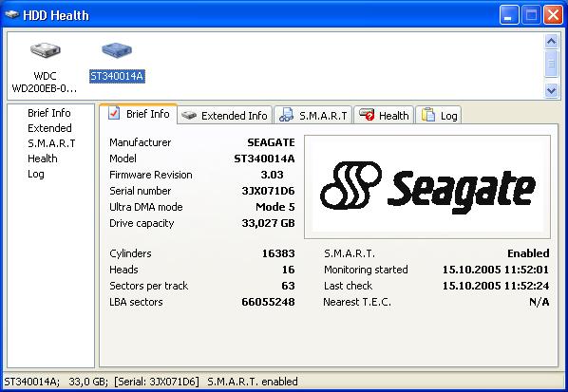Choose S.M.A.R.T in the left sidebar
This screenshot has width=568, height=392.
click(x=51, y=143)
